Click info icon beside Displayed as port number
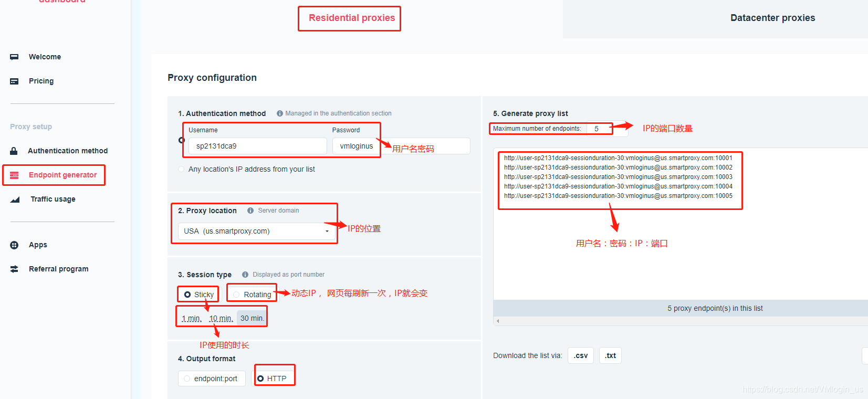 coord(245,275)
